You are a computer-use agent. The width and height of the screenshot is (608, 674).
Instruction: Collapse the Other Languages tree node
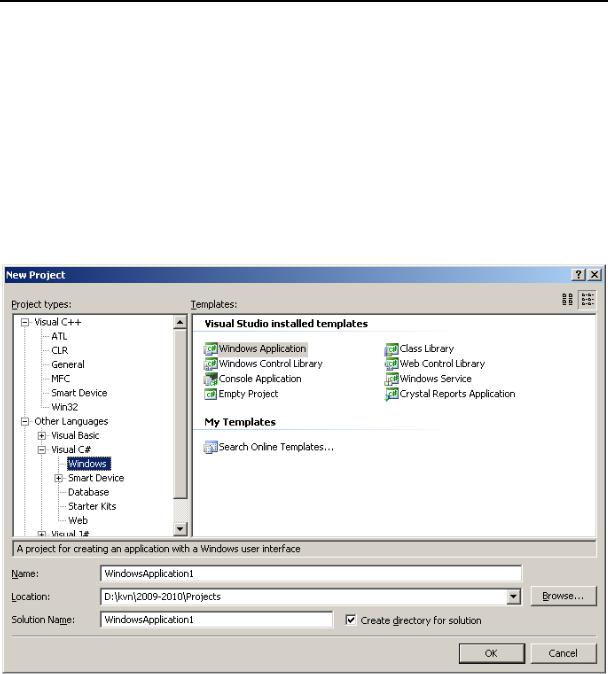(x=25, y=421)
